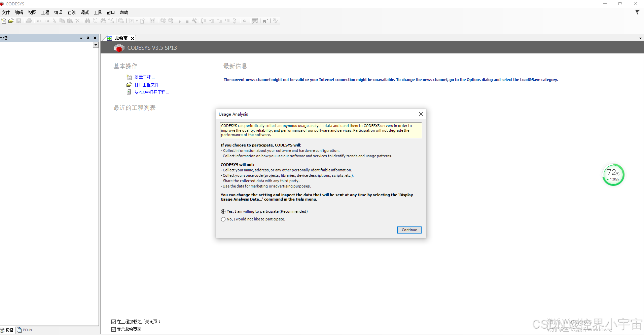Click the 打开工程文件 open project link
The width and height of the screenshot is (644, 335).
(x=146, y=85)
